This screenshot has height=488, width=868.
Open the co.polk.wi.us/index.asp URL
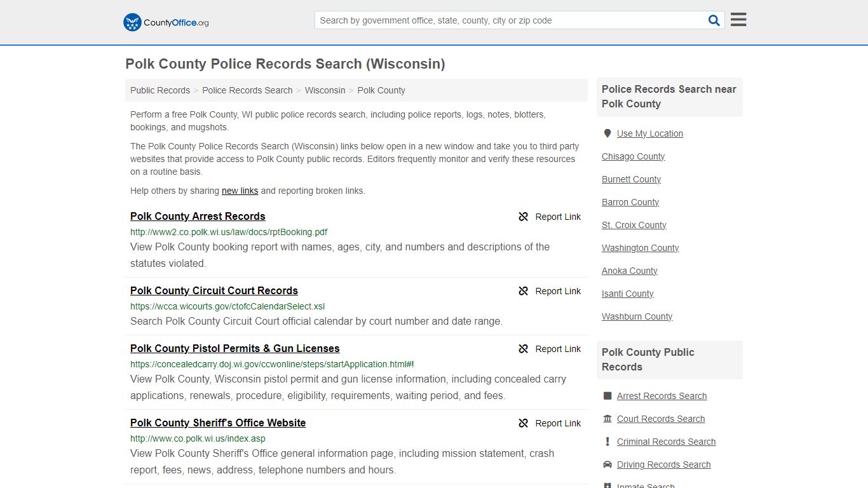pos(198,438)
